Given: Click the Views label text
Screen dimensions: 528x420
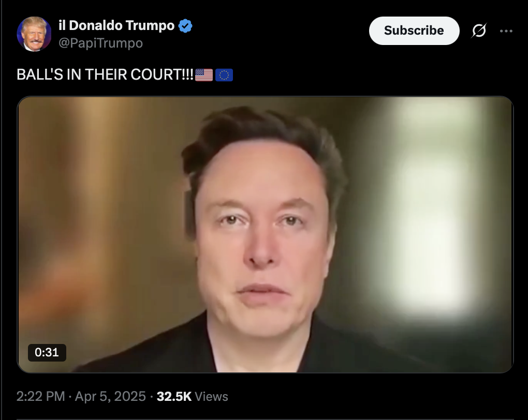Looking at the screenshot, I should coord(211,396).
